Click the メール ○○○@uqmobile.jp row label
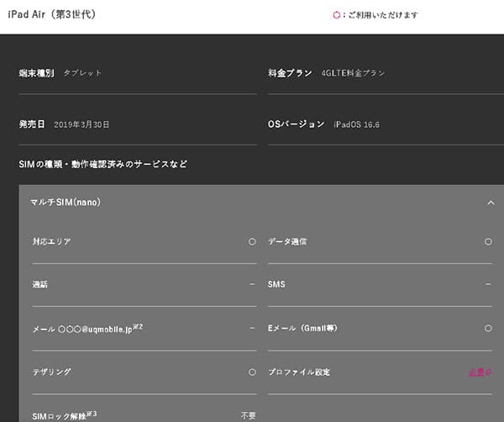The width and height of the screenshot is (504, 422). coord(87,329)
